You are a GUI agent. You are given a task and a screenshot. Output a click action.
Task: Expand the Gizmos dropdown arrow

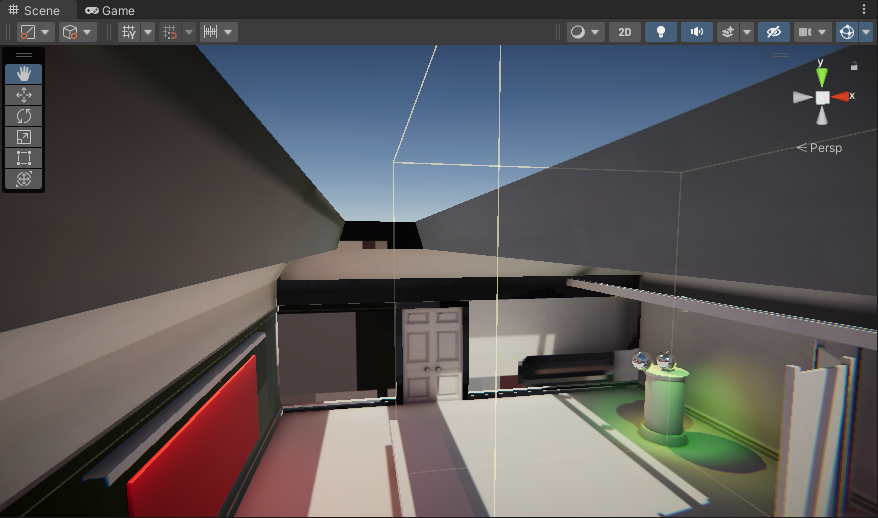pos(866,32)
